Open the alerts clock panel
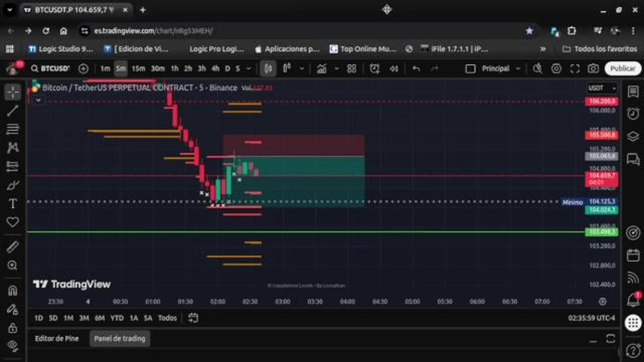Screen dimensions: 644x362 (633, 114)
